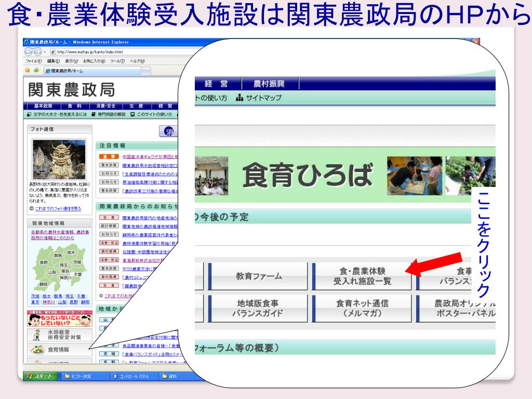Click the もったいないこと していない? banner
The width and height of the screenshot is (532, 399).
(x=59, y=318)
